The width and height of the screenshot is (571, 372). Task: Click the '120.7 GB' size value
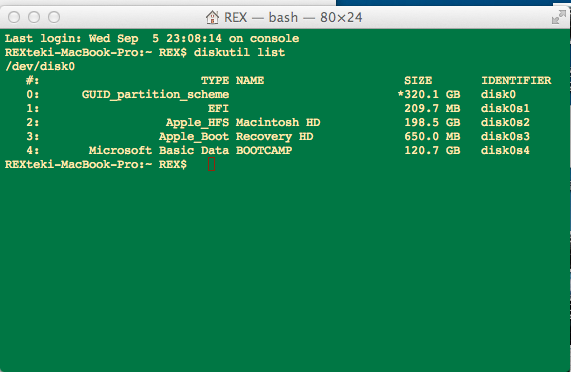click(x=432, y=150)
